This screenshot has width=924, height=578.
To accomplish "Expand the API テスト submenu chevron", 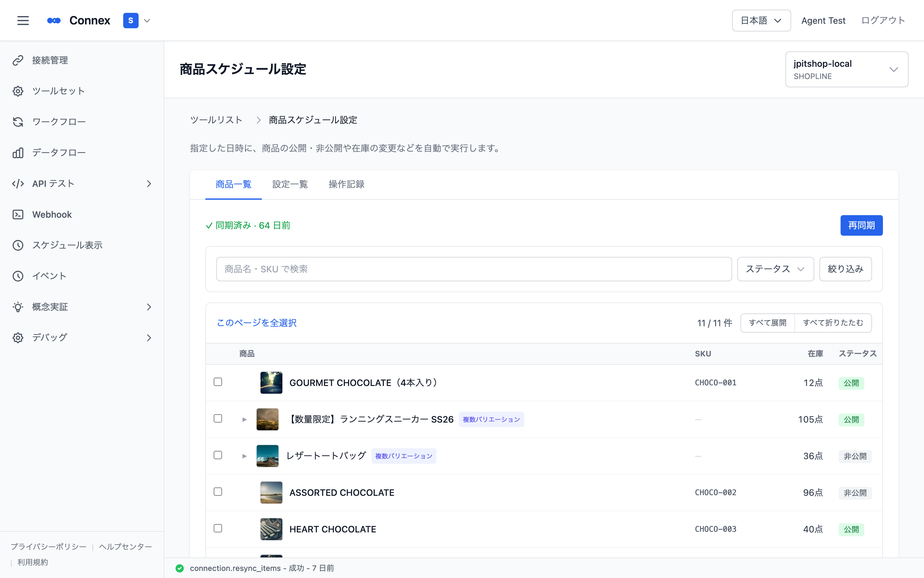I will [x=149, y=184].
